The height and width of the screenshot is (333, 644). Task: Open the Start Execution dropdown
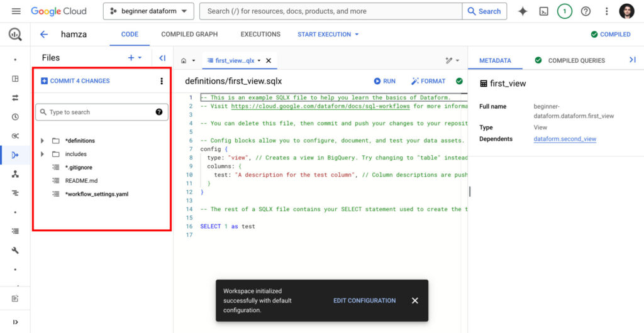coord(328,35)
